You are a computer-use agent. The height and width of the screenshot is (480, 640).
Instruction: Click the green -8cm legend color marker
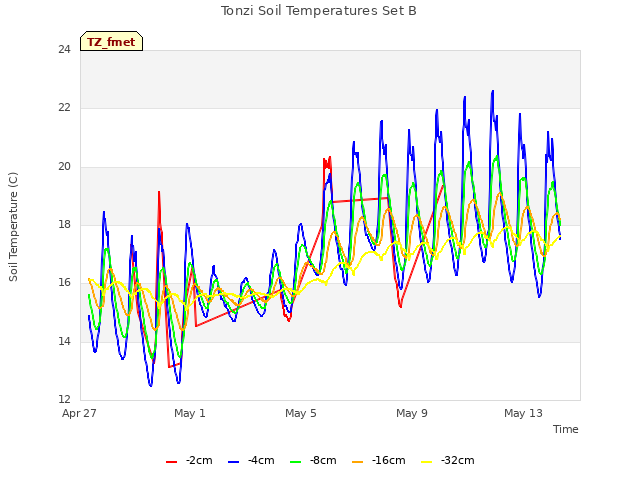tap(296, 462)
